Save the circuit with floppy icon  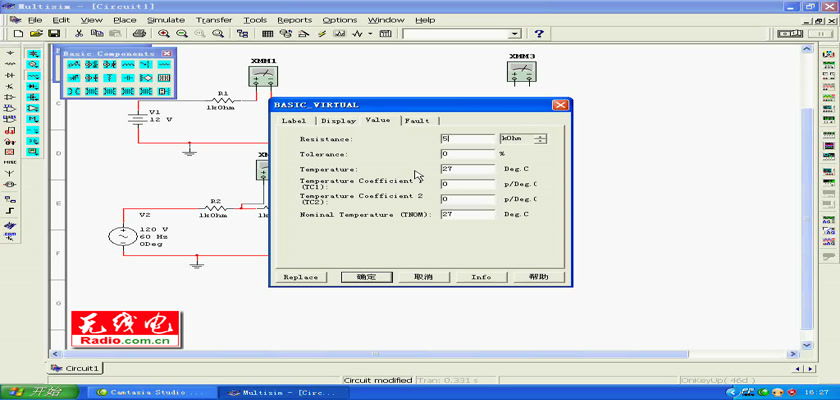pyautogui.click(x=54, y=33)
